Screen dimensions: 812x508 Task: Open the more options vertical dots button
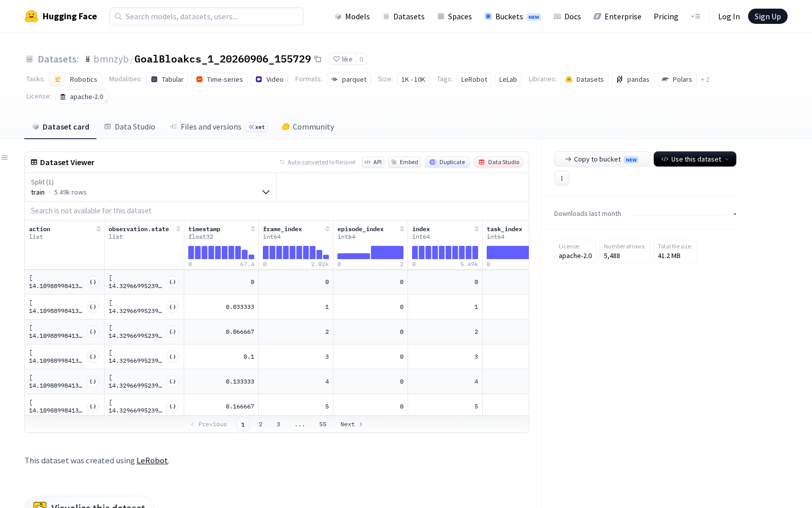click(x=562, y=178)
